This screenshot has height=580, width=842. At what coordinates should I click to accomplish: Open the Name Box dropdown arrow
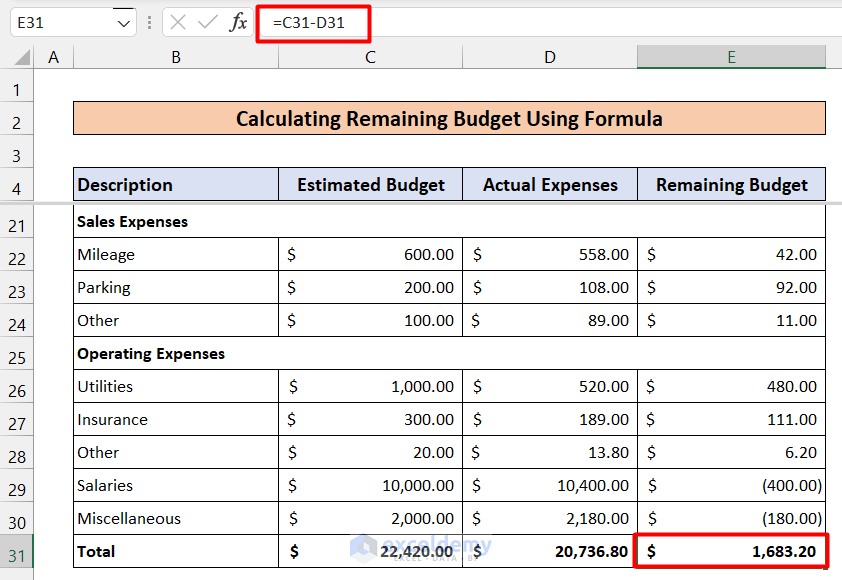coord(124,24)
